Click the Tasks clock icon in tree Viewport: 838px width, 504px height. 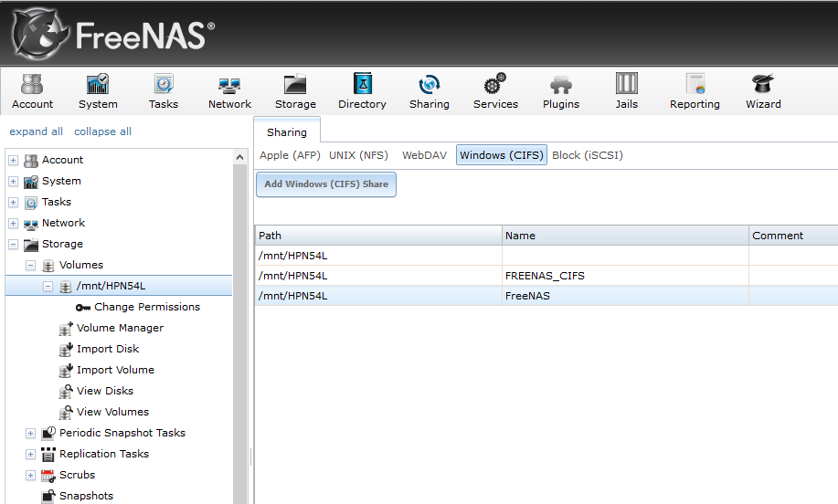(x=31, y=203)
